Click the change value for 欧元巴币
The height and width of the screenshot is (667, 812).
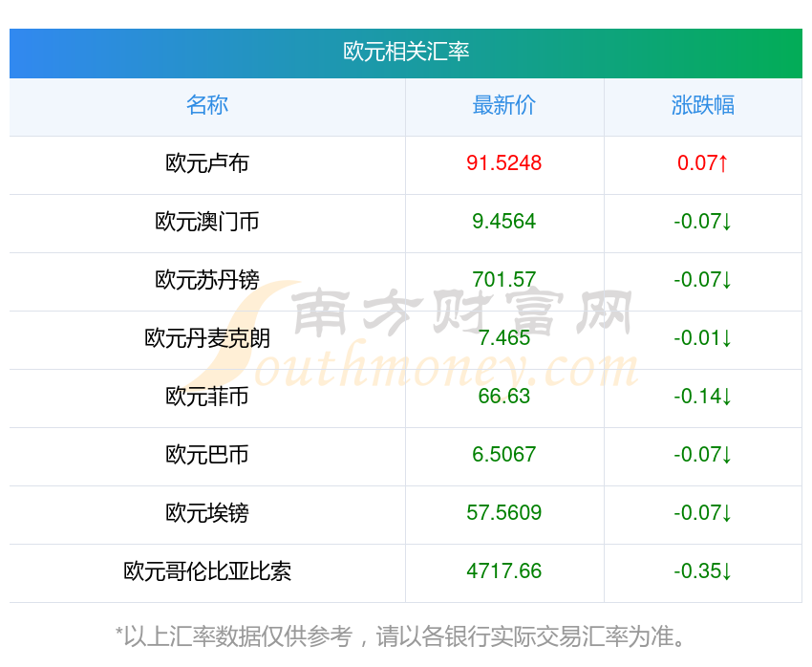point(703,455)
